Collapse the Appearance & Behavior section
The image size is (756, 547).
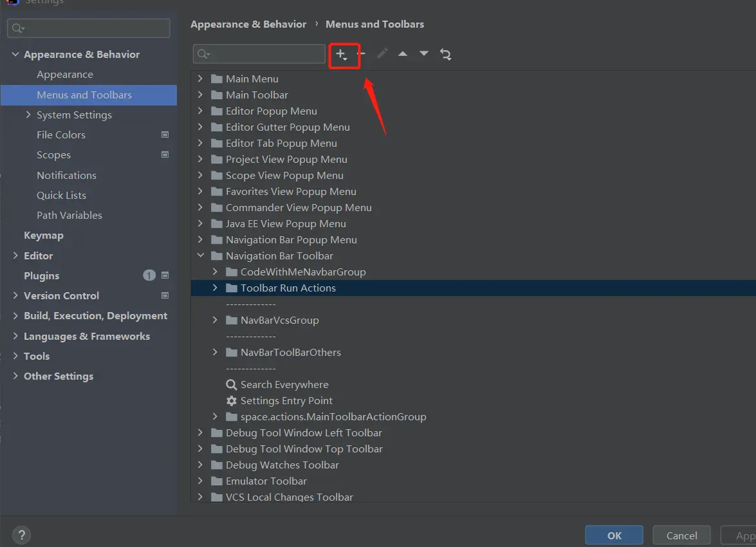coord(15,55)
